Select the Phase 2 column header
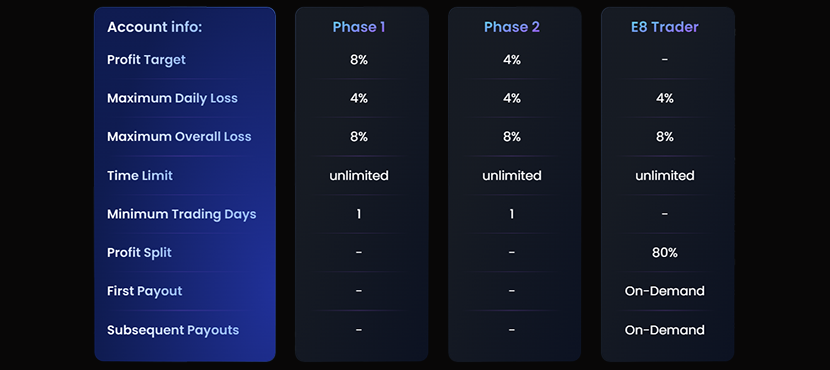The image size is (830, 370). pyautogui.click(x=512, y=27)
